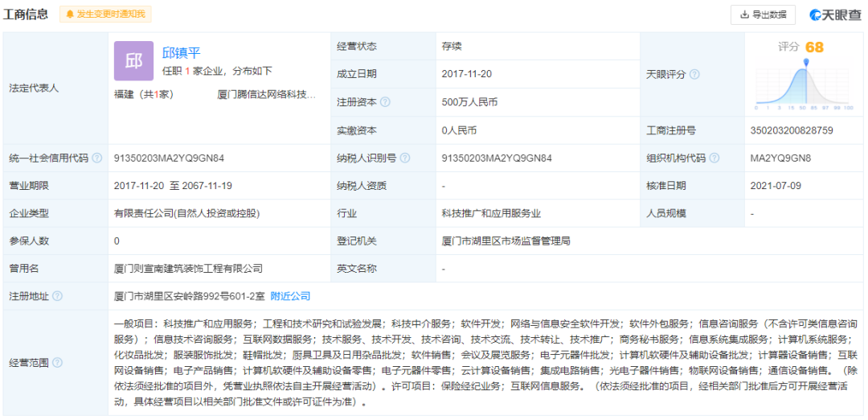Image resolution: width=868 pixels, height=420 pixels.
Task: Click the 0人民币 paid-in capital value
Action: tap(460, 131)
